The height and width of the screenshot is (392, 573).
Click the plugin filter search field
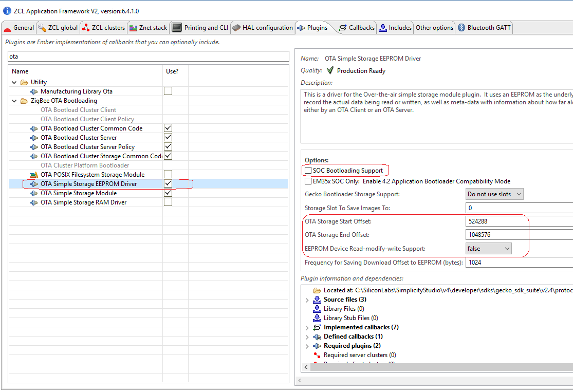click(x=149, y=57)
